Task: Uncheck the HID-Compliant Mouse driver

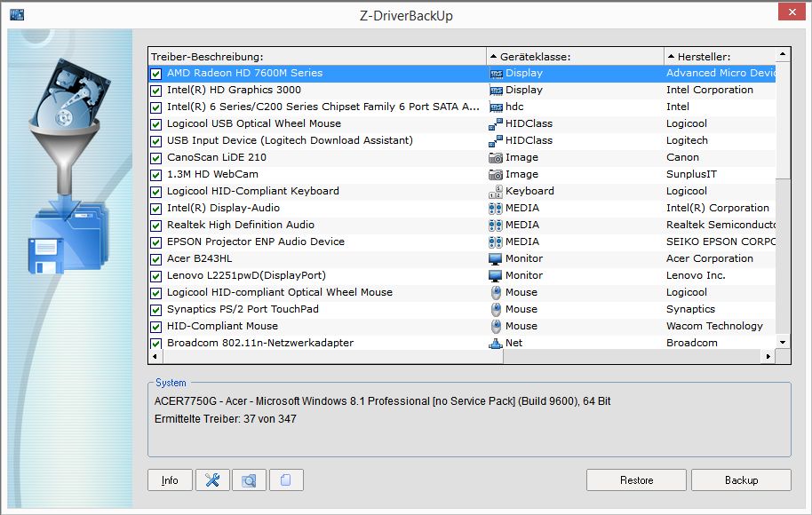Action: (x=155, y=327)
